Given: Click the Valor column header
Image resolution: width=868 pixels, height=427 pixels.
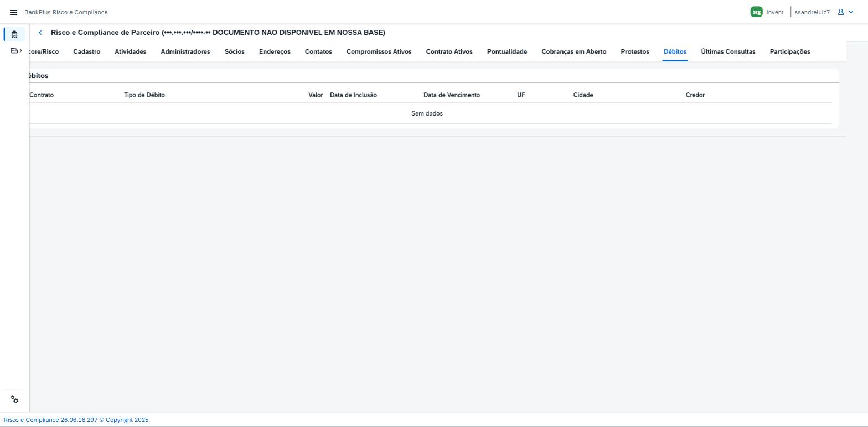Looking at the screenshot, I should 316,95.
